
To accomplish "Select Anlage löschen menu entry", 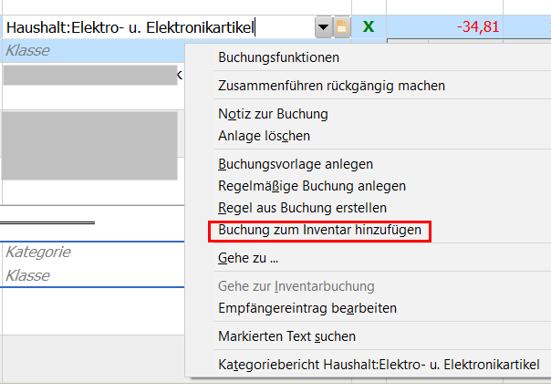I will tap(264, 136).
